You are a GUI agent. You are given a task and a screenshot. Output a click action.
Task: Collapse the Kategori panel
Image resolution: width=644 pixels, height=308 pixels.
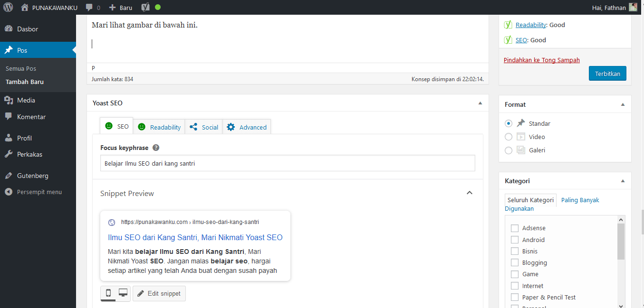click(623, 181)
